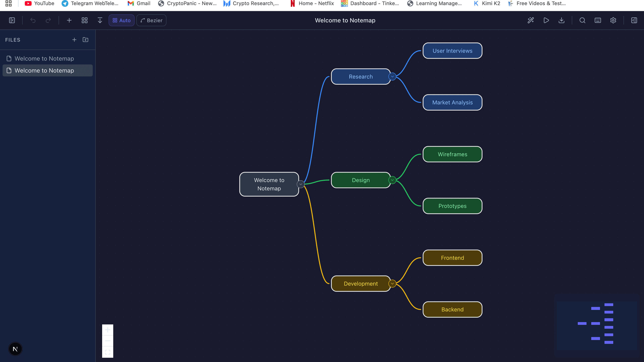644x362 pixels.
Task: Open the presentation play mode
Action: (x=546, y=20)
